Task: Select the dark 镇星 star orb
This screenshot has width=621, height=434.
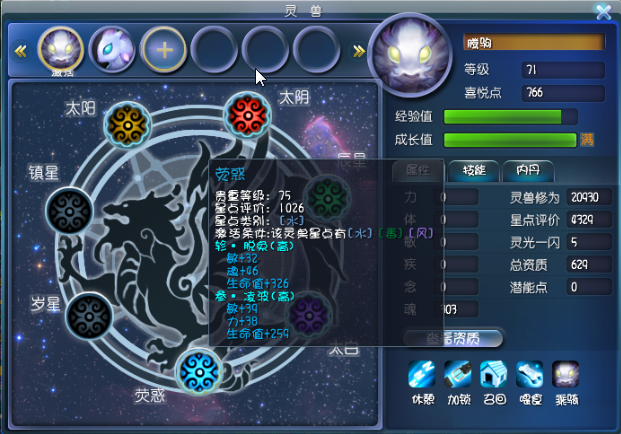Action: click(x=69, y=211)
